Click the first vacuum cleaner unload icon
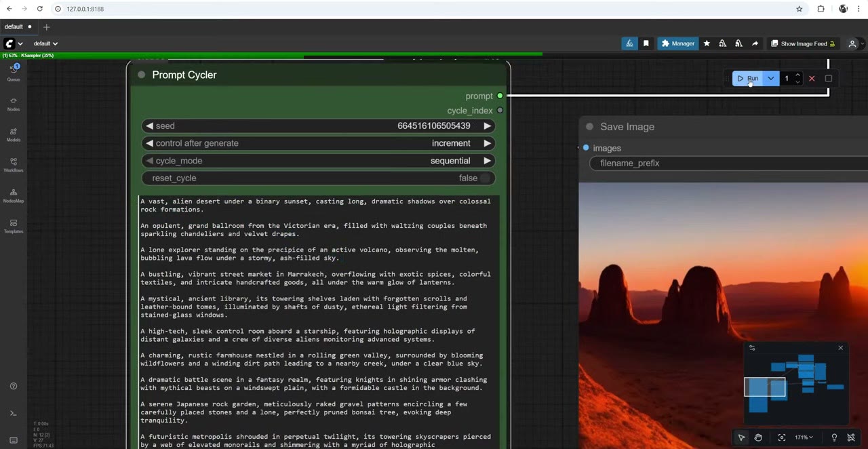 (x=722, y=43)
